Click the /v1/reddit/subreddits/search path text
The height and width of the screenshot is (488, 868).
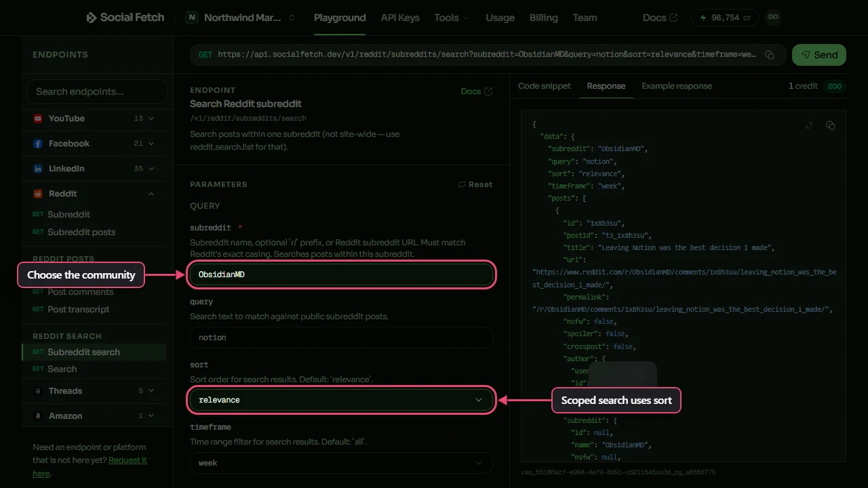(x=248, y=118)
